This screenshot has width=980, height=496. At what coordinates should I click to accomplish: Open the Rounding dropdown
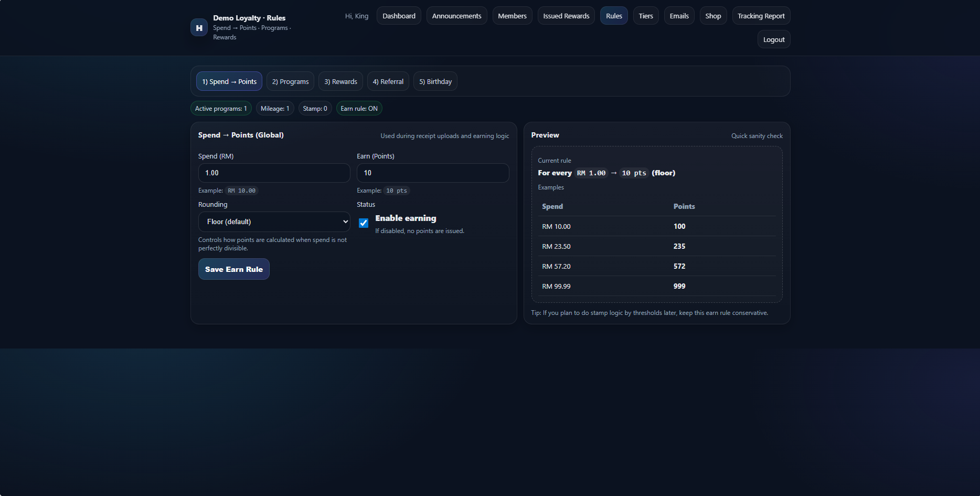tap(274, 221)
